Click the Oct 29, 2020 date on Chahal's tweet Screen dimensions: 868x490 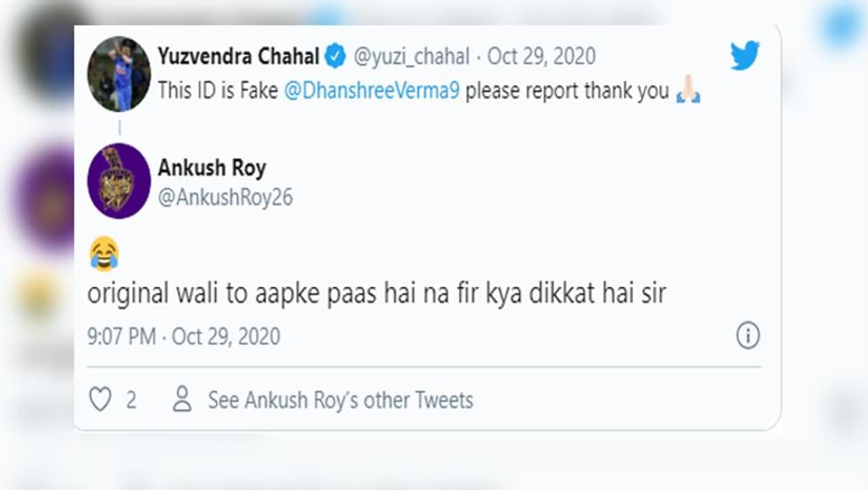click(541, 57)
